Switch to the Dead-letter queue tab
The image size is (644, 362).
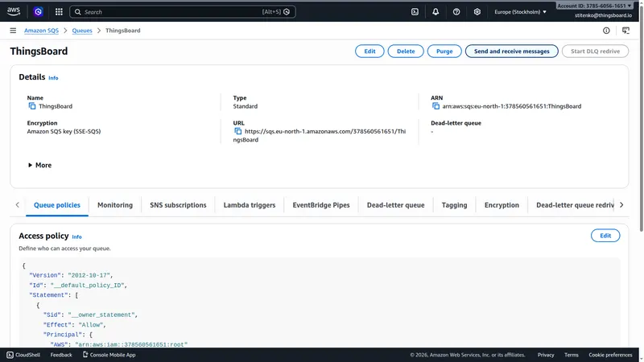(x=395, y=205)
